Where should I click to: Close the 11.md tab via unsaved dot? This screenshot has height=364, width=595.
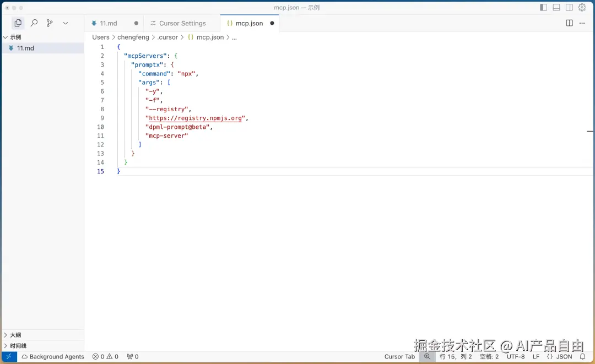(136, 23)
